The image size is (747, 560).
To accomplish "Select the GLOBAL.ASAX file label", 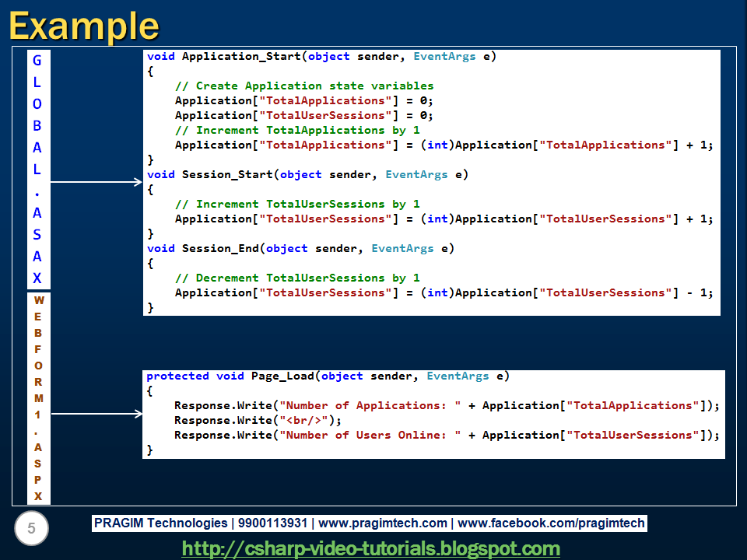I will point(37,167).
